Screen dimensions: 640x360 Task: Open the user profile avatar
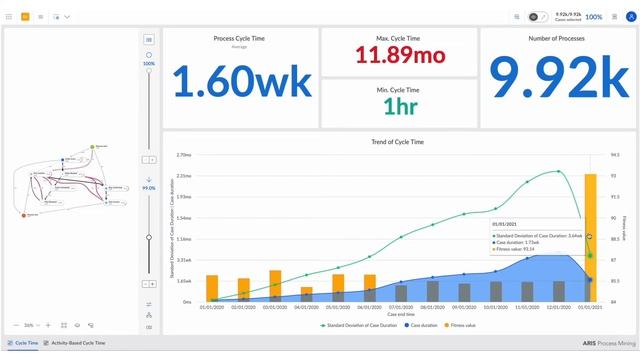click(x=631, y=17)
